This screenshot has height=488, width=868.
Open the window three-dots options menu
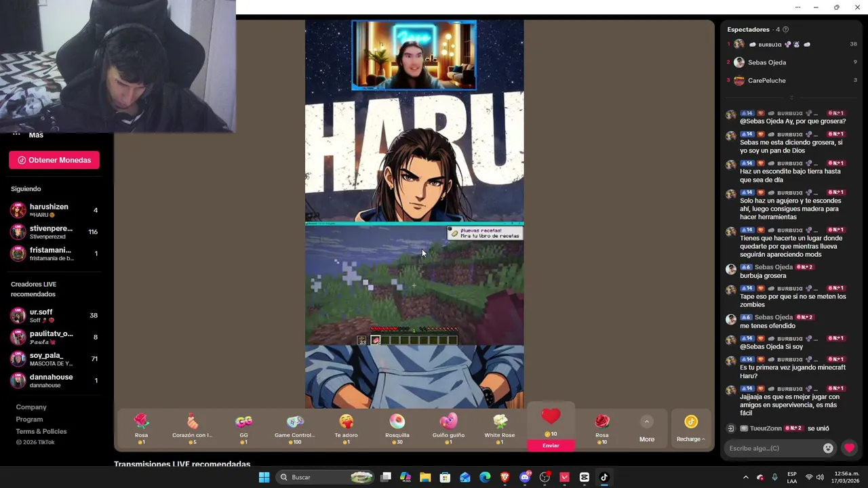pyautogui.click(x=797, y=7)
